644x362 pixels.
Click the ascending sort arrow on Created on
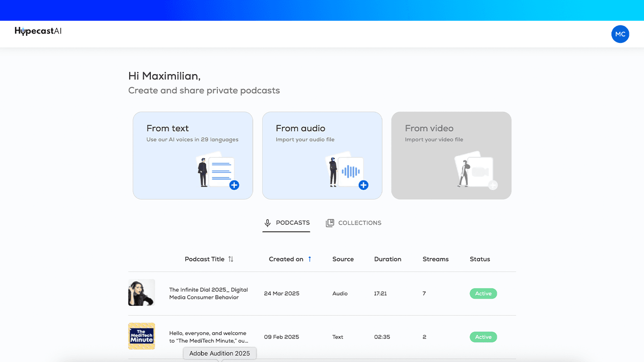click(310, 259)
